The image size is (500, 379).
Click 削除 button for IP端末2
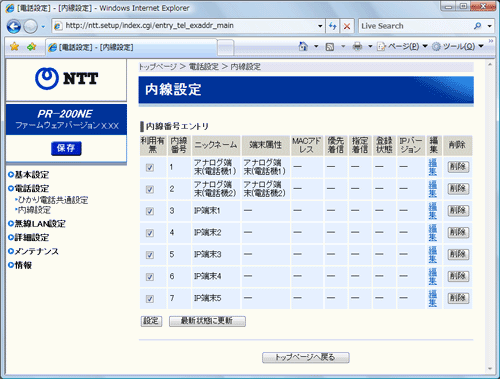(458, 232)
